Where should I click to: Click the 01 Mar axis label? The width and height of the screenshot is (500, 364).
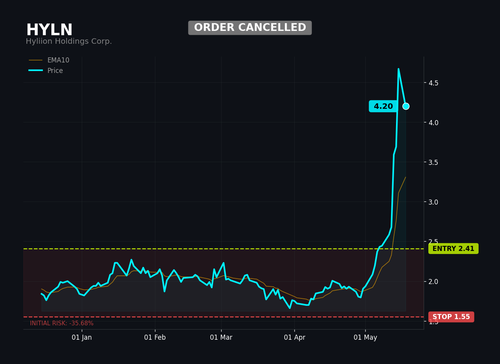point(221,337)
